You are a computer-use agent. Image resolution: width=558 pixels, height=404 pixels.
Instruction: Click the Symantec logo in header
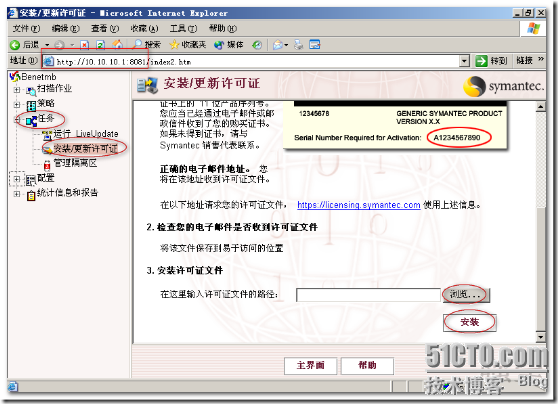[503, 86]
